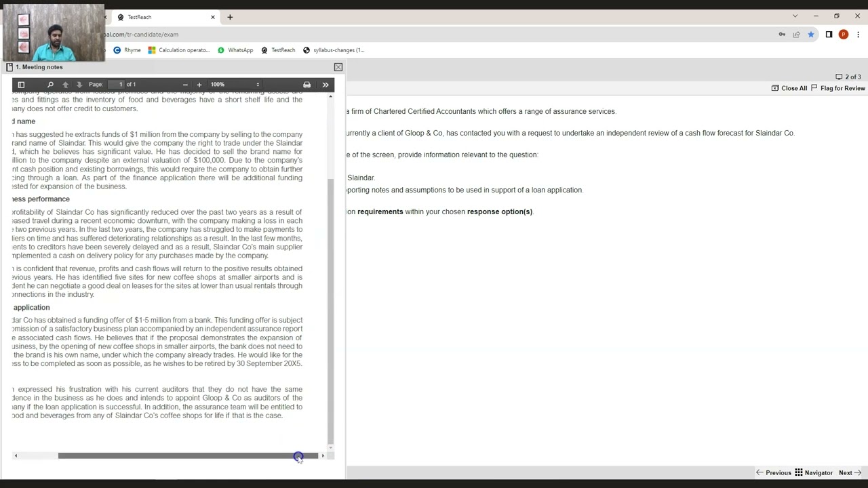Close the TestReach browser tab
The height and width of the screenshot is (488, 868).
(x=213, y=17)
